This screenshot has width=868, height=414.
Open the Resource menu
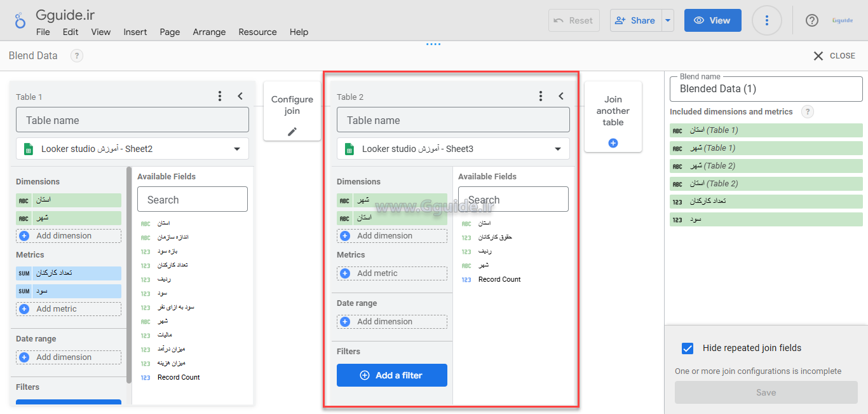pos(257,32)
